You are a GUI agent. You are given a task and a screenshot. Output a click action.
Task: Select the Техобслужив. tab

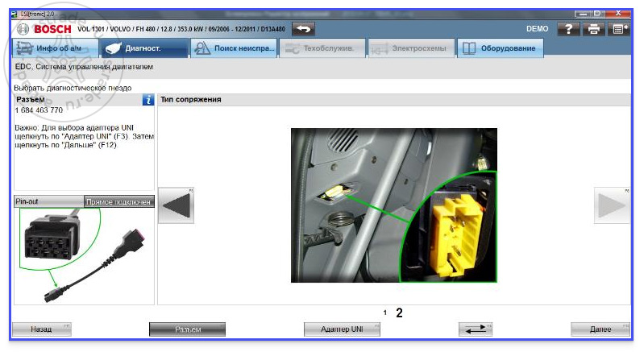click(x=322, y=48)
